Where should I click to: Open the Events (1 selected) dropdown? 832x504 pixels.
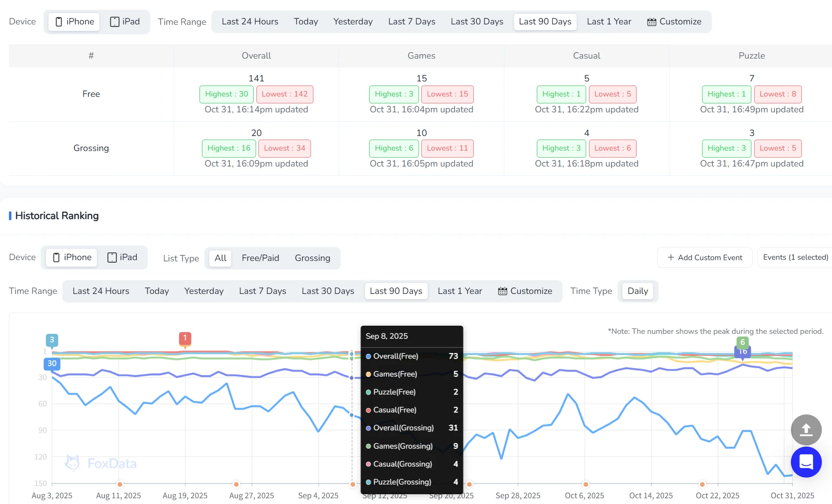click(795, 257)
